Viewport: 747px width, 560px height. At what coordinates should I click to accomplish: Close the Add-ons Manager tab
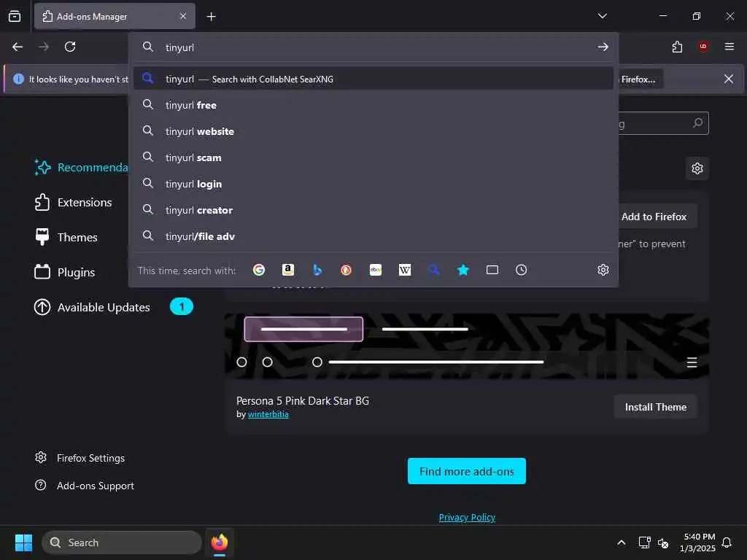tap(183, 16)
